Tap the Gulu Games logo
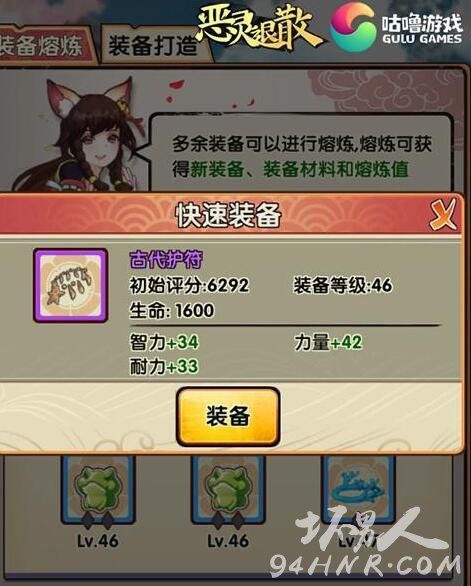The image size is (471, 586). coord(396,27)
